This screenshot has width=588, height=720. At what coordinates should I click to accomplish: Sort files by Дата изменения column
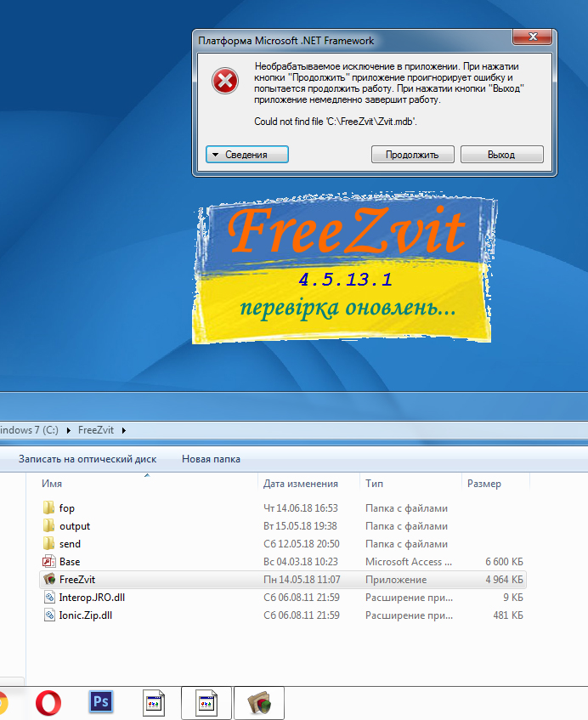coord(301,484)
